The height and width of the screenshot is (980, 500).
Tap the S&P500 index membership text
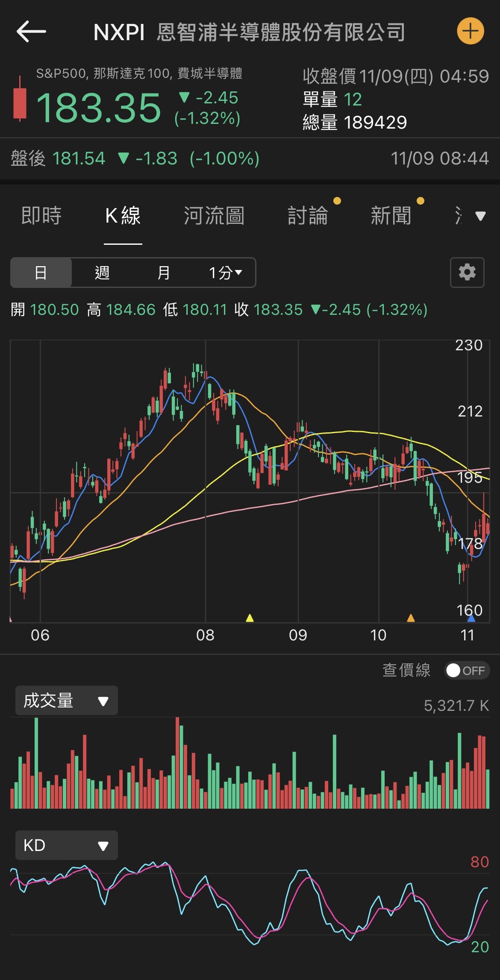click(x=139, y=73)
